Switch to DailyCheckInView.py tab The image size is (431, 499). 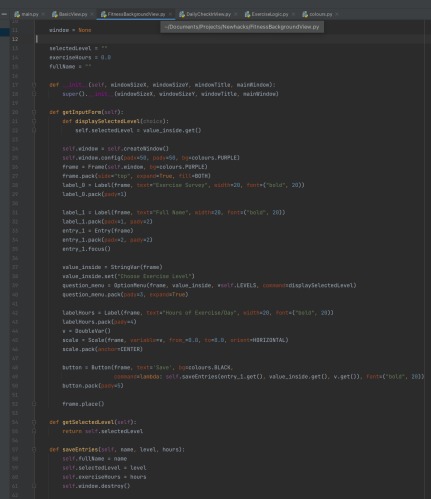pyautogui.click(x=208, y=14)
